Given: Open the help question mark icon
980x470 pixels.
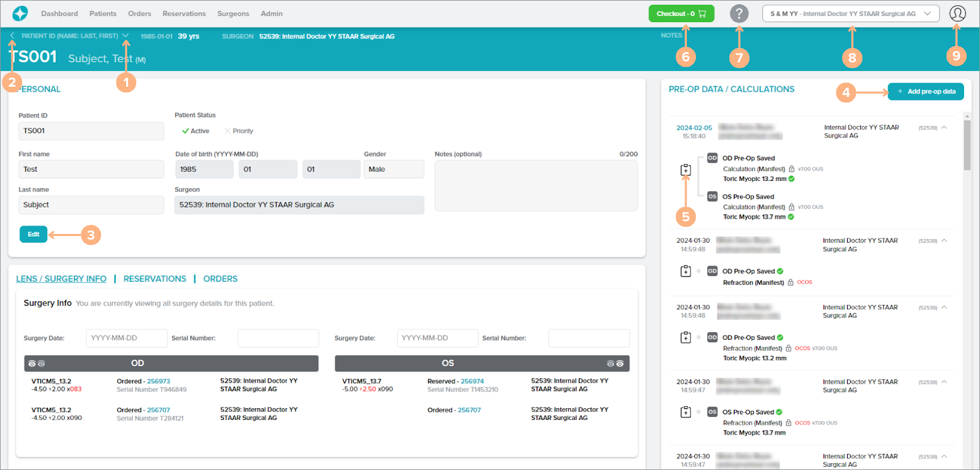Looking at the screenshot, I should click(739, 13).
